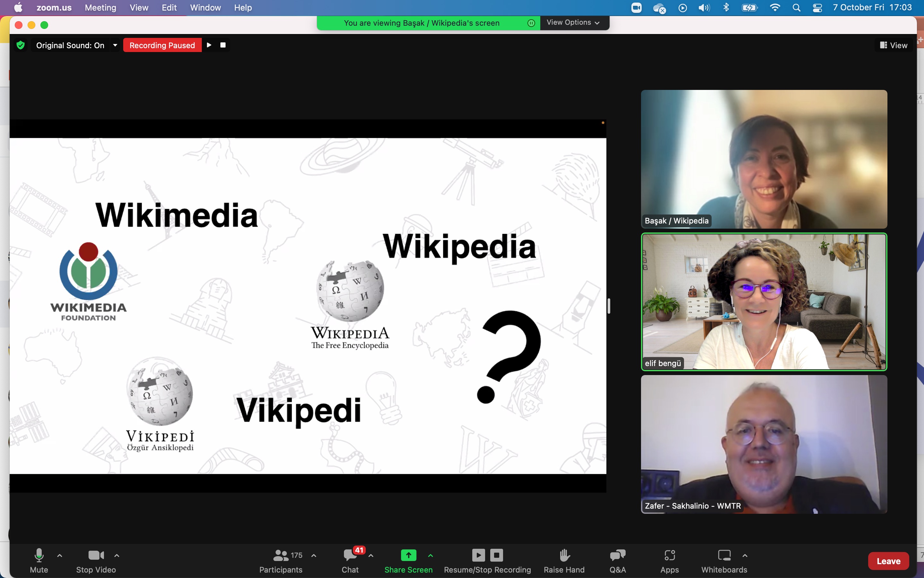Open the Edit menu
The image size is (924, 578).
pyautogui.click(x=169, y=8)
